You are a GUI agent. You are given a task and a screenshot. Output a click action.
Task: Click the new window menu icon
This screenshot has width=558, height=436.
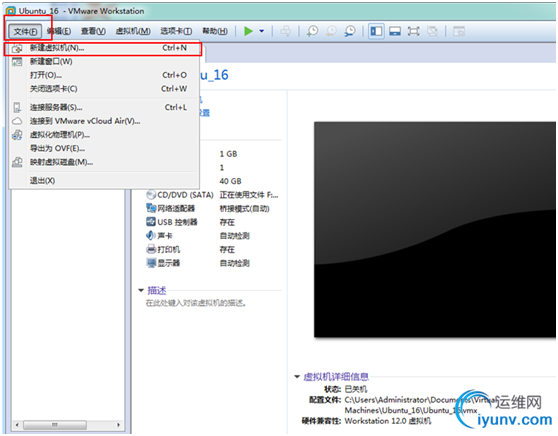[x=17, y=62]
